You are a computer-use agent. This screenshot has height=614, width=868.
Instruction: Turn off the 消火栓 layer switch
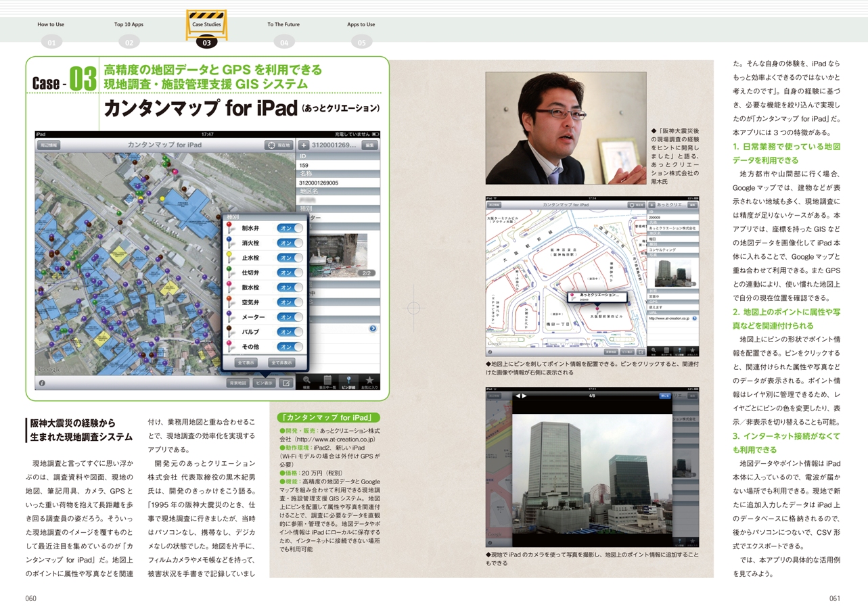(x=290, y=243)
